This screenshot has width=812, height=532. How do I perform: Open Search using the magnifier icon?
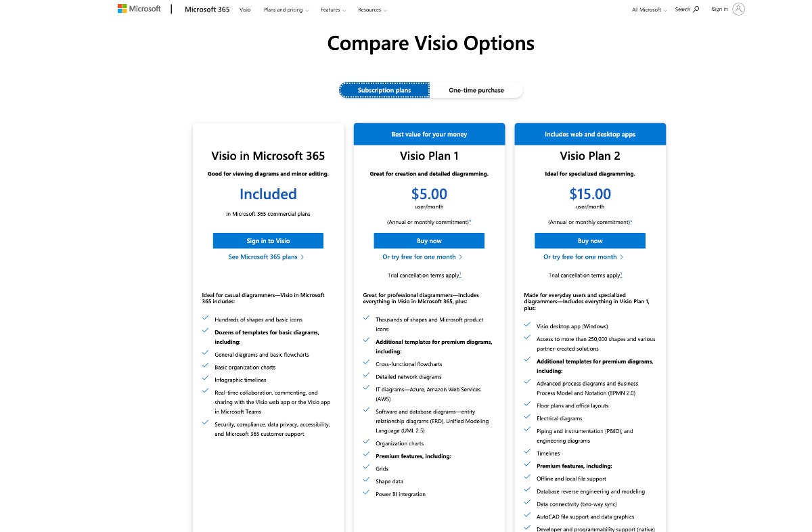click(695, 9)
